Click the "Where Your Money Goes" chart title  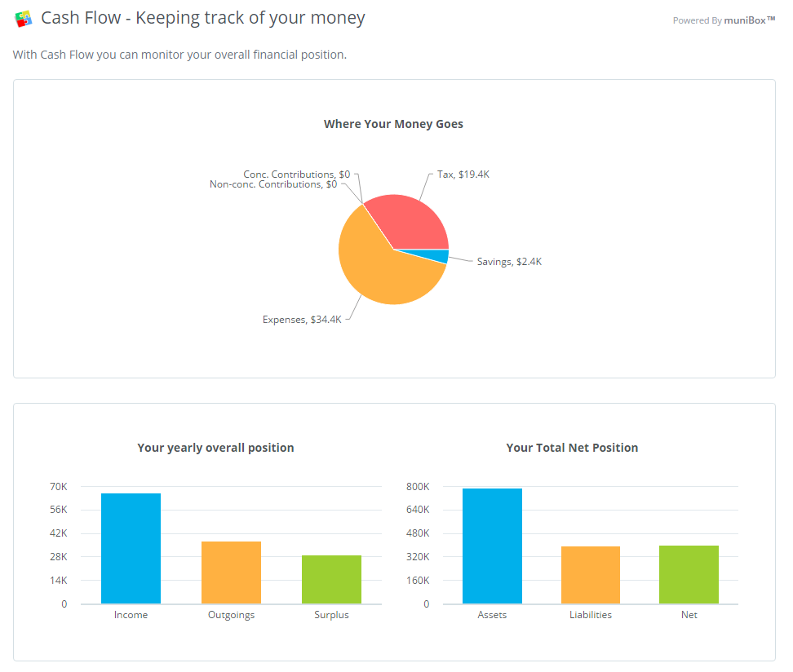[x=393, y=124]
